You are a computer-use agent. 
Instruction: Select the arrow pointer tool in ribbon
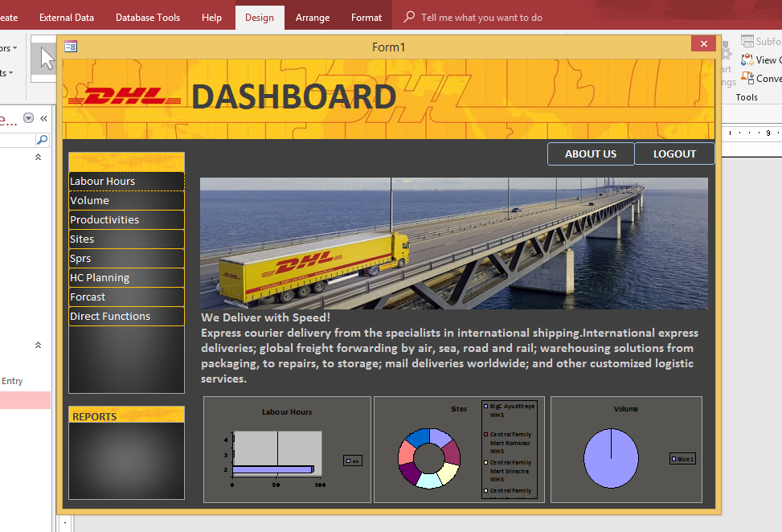tap(47, 59)
